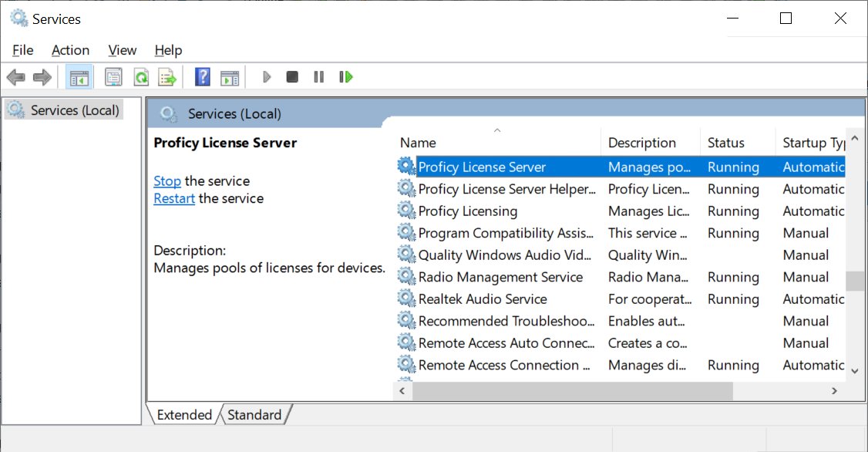The image size is (868, 452).
Task: Switch to the Extended tab
Action: (184, 415)
